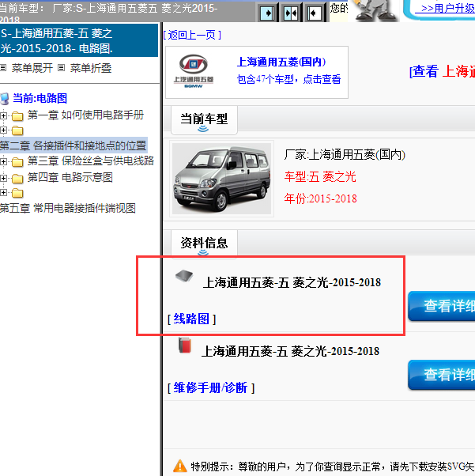
Task: Click the 当前:电路图 heading
Action: pos(40,98)
